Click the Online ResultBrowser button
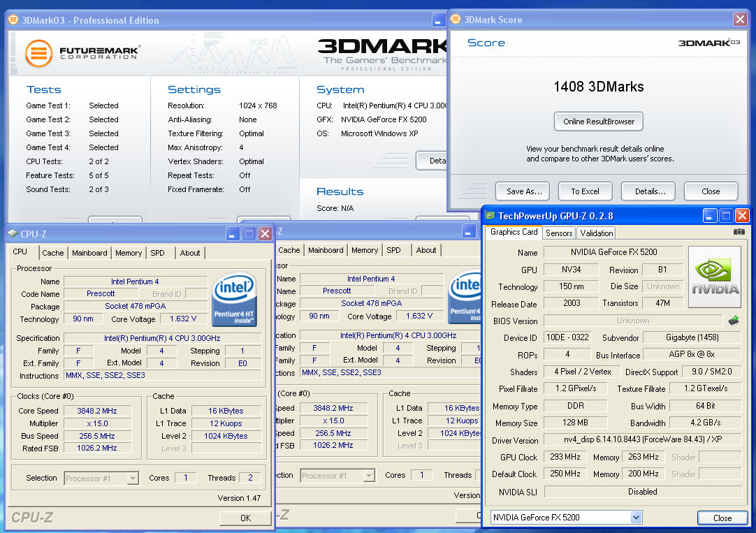This screenshot has height=533, width=756. pos(598,122)
